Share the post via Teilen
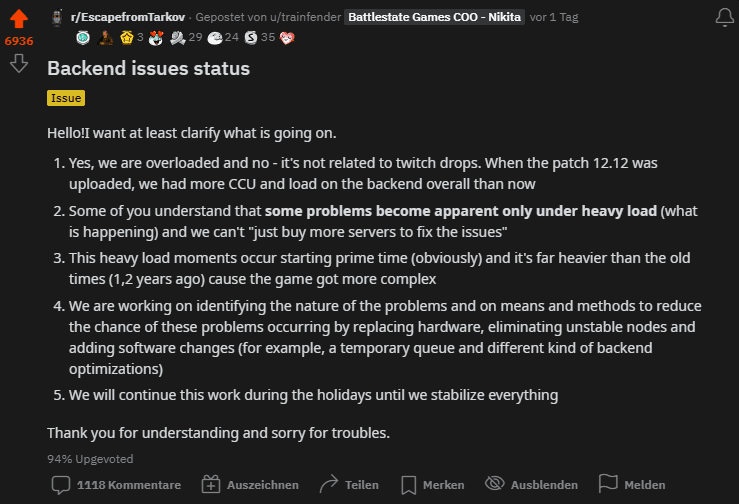The image size is (739, 504). (349, 485)
